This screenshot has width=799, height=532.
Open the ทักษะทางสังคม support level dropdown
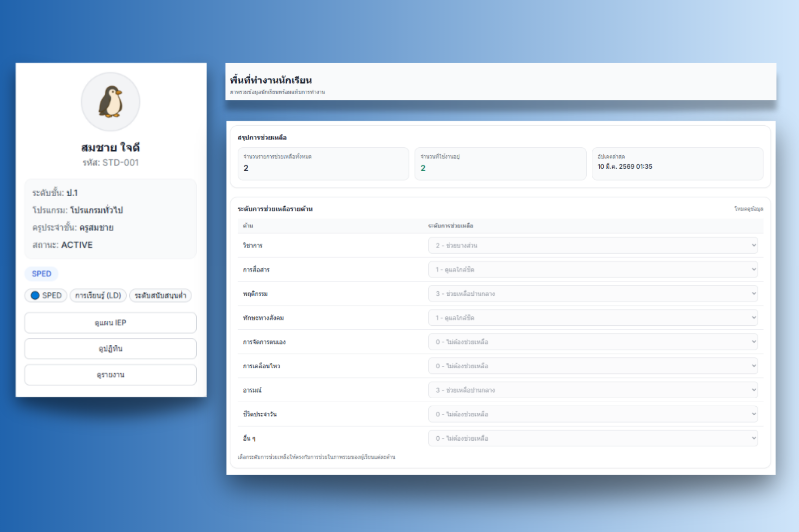[593, 318]
